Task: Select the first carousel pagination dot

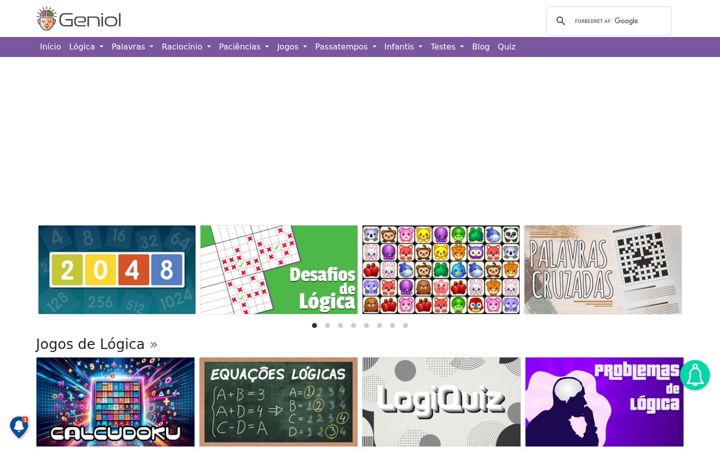Action: pyautogui.click(x=314, y=325)
